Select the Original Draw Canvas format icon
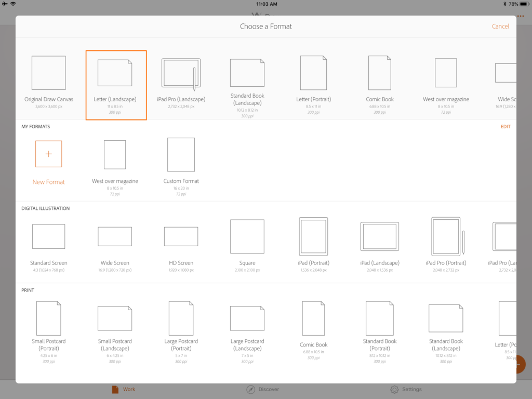 [48, 73]
